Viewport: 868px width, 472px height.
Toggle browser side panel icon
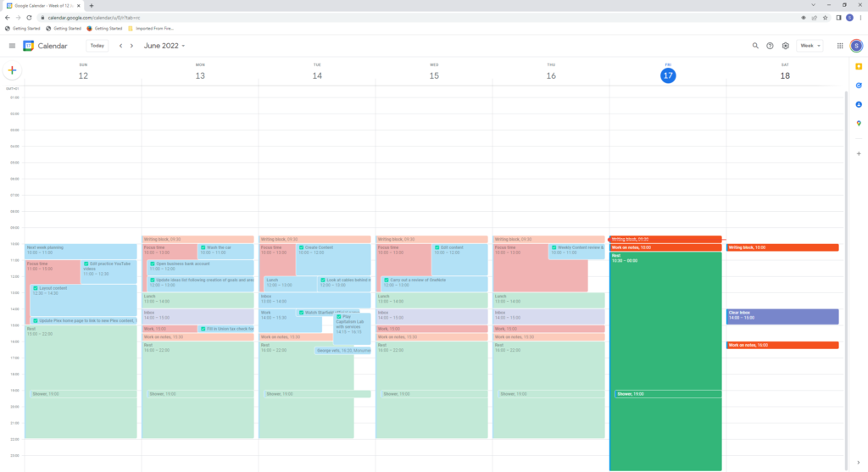(x=838, y=18)
